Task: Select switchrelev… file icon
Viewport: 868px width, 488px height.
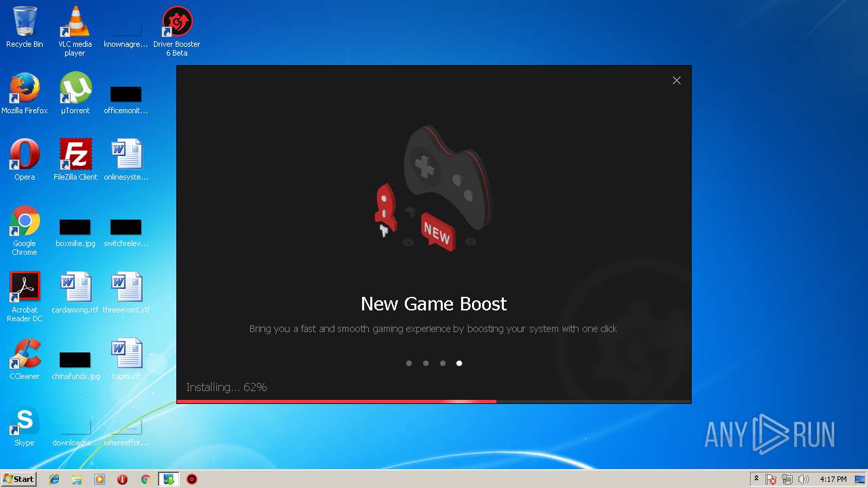Action: tap(126, 233)
